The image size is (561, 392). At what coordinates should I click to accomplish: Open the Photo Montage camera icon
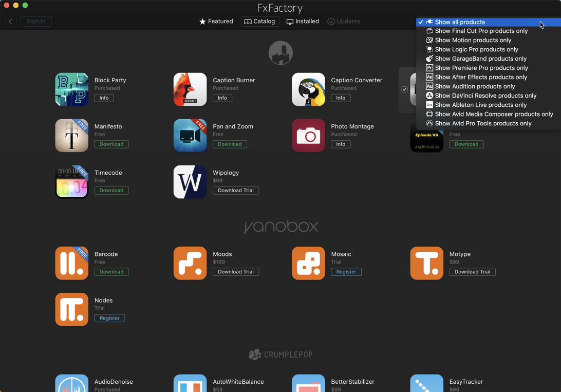pyautogui.click(x=308, y=136)
